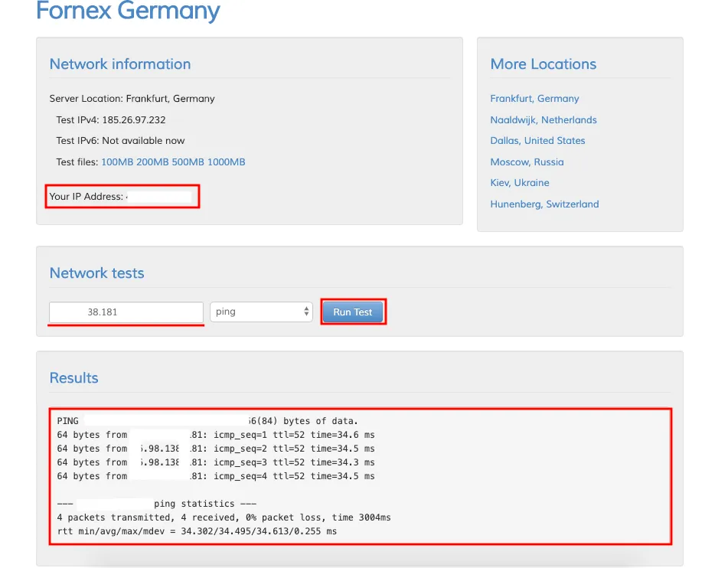Screen dimensions: 728x568
Task: Select the PING bytes of data line
Action: tap(207, 421)
